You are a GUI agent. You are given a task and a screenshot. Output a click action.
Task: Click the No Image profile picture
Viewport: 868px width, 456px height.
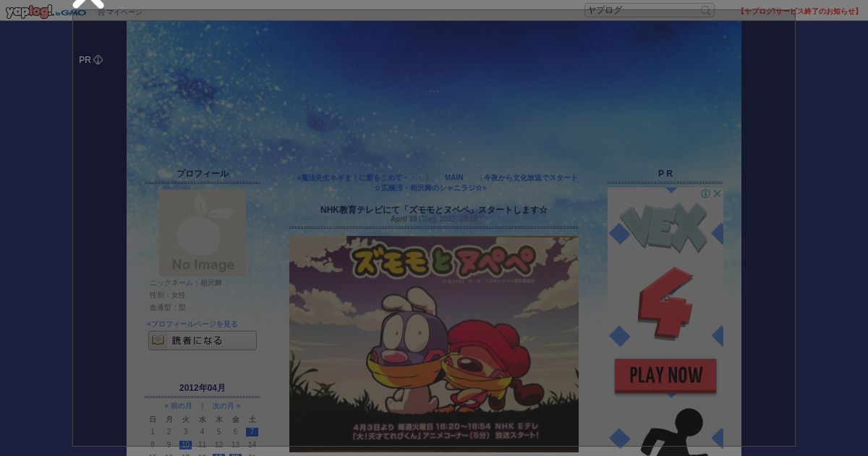coord(203,232)
